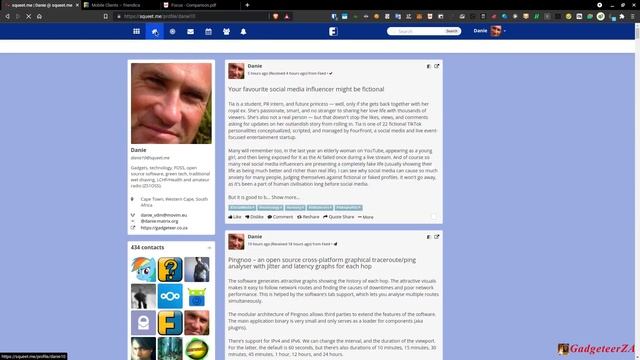Open external link icon on Pingnoo post
Viewport: 640px width, 360px height.
(x=436, y=237)
